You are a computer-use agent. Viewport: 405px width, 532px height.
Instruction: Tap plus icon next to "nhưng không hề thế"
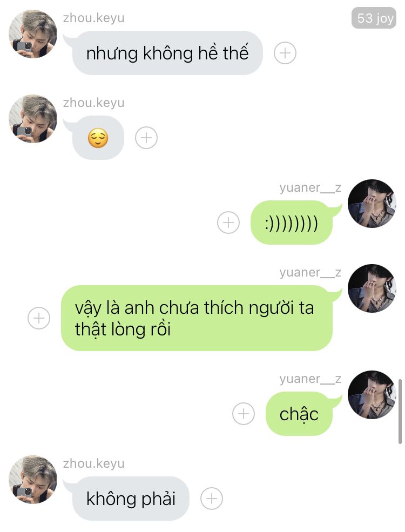pyautogui.click(x=285, y=53)
